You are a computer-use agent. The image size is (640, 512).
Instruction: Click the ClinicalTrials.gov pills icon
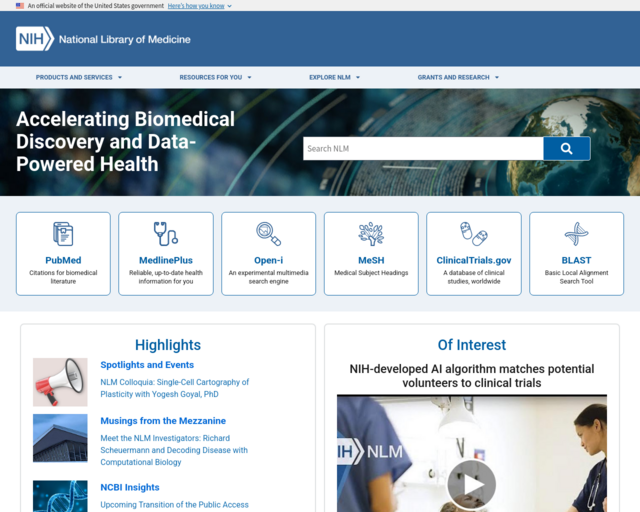(x=474, y=234)
